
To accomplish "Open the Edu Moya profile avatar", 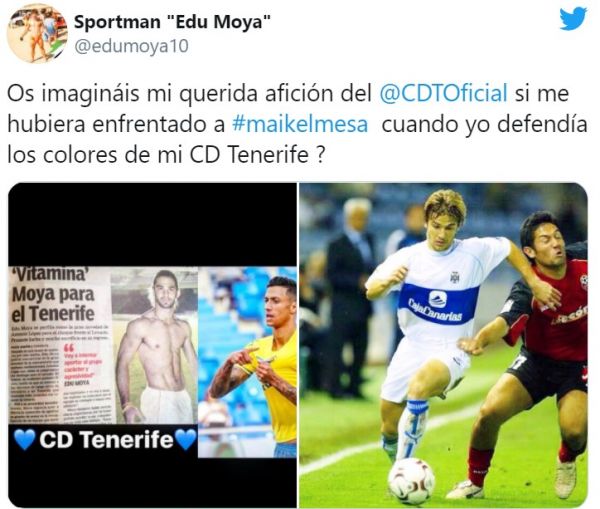I will tap(37, 34).
